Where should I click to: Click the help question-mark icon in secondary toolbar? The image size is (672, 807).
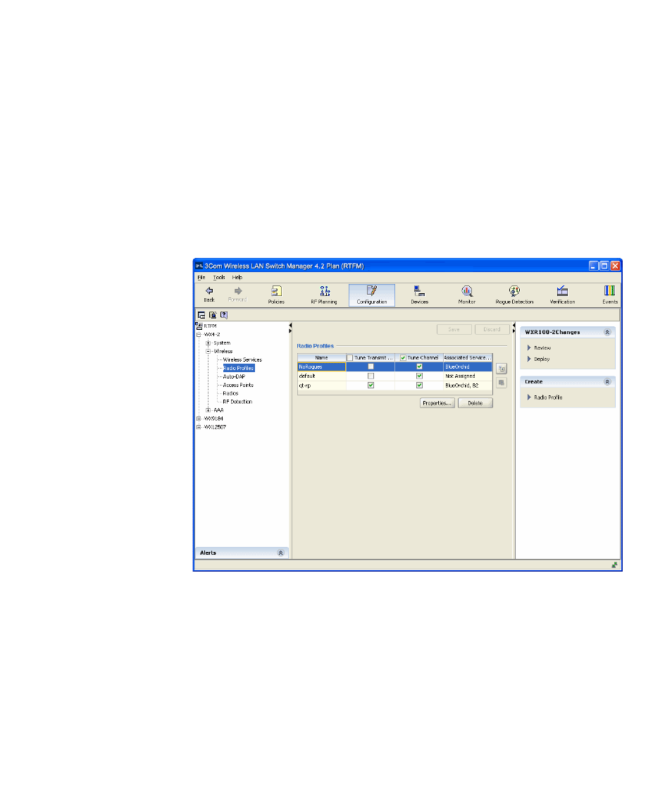(x=224, y=315)
